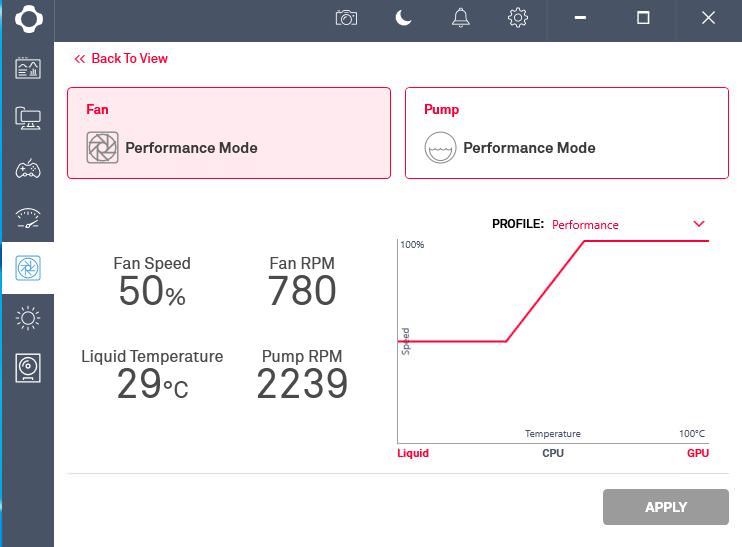Open the My PC specs sidebar icon
Image resolution: width=742 pixels, height=547 pixels.
[x=27, y=118]
